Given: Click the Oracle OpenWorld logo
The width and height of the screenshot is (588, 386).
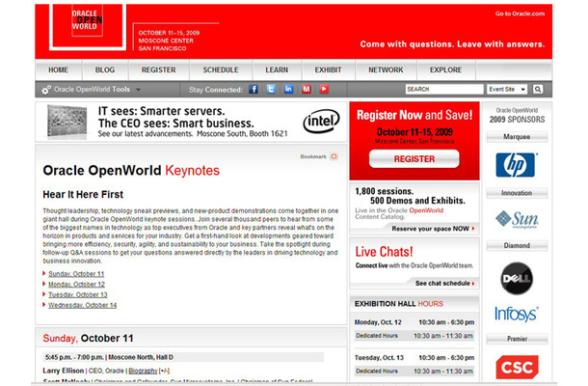Looking at the screenshot, I should coord(88,27).
